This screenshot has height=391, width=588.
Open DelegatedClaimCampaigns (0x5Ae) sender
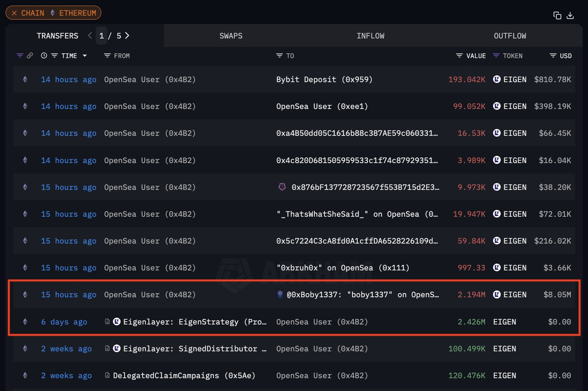tap(184, 375)
